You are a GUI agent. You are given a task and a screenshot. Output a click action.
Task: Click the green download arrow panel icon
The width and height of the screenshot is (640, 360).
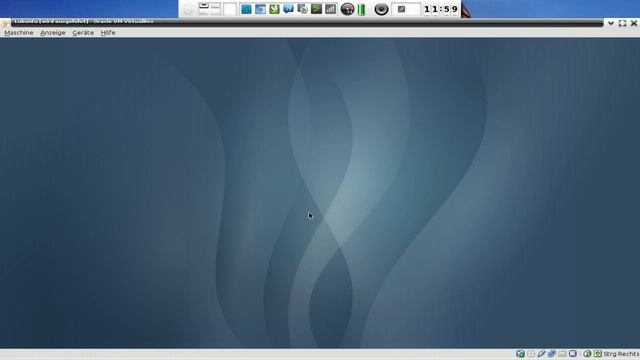[x=274, y=9]
